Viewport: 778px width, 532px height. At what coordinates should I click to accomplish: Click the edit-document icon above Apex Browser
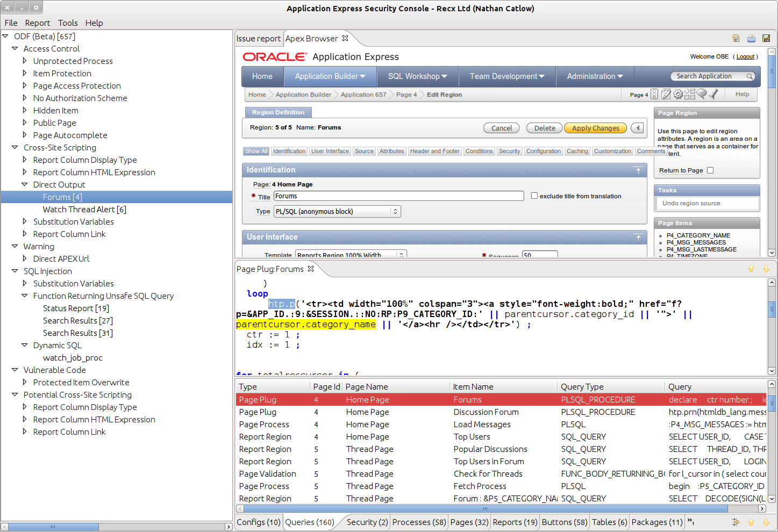(736, 38)
